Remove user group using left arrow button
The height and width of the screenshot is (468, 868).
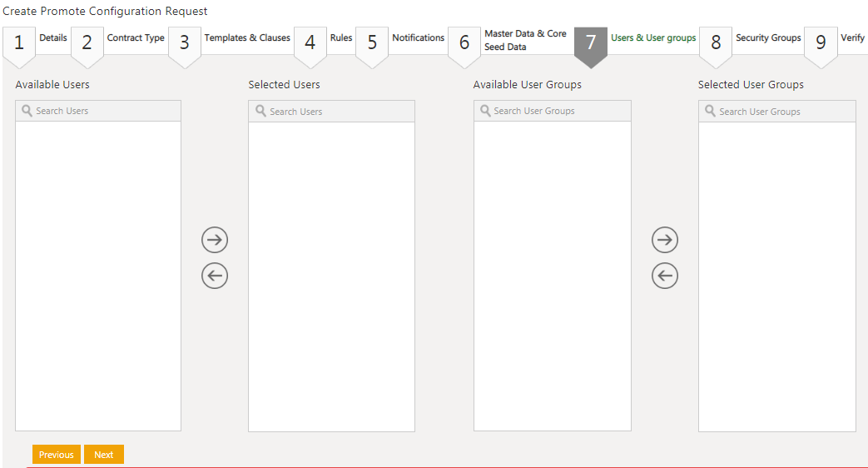[x=664, y=276]
